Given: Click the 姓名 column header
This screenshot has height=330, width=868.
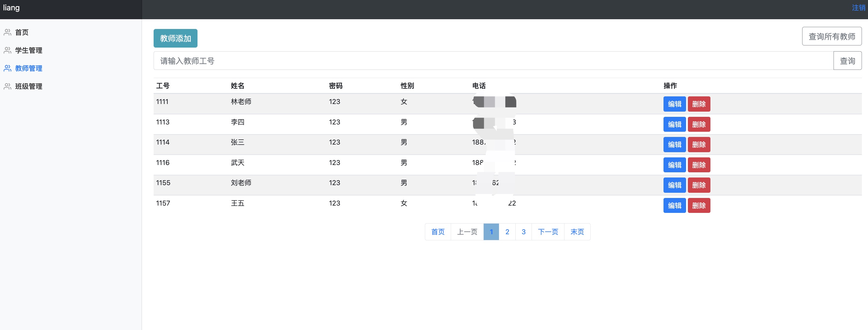Looking at the screenshot, I should [x=237, y=86].
